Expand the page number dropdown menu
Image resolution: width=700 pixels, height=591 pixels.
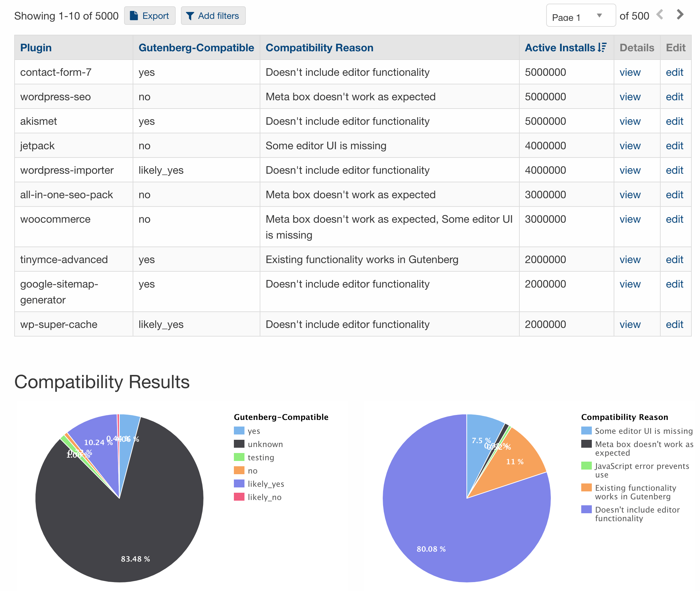click(x=600, y=16)
